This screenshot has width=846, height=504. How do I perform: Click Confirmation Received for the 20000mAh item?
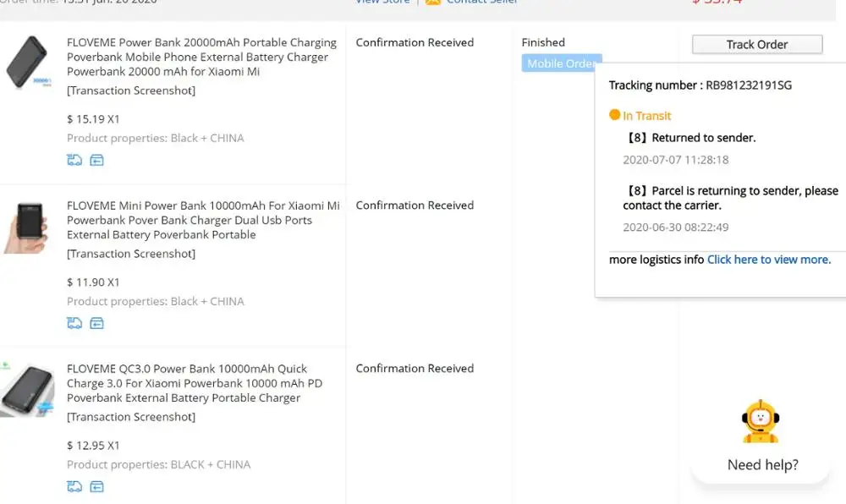pos(415,42)
